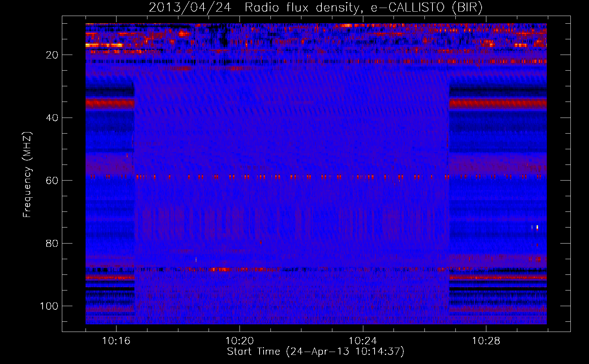Click the 60 frequency tick label

[x=52, y=181]
